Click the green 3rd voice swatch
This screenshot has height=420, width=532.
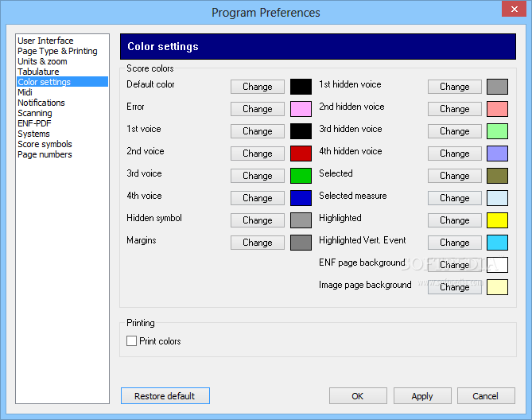[301, 176]
